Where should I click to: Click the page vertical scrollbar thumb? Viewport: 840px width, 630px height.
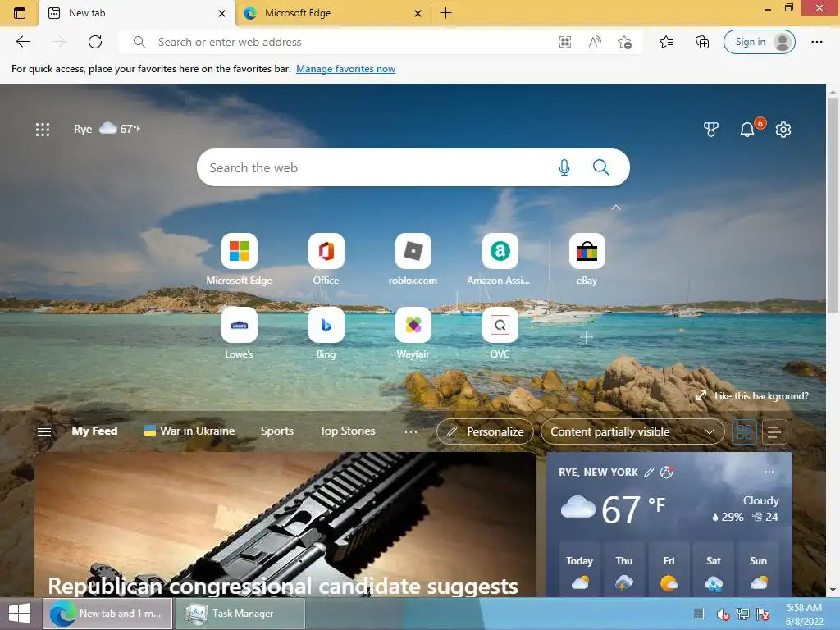(x=833, y=204)
